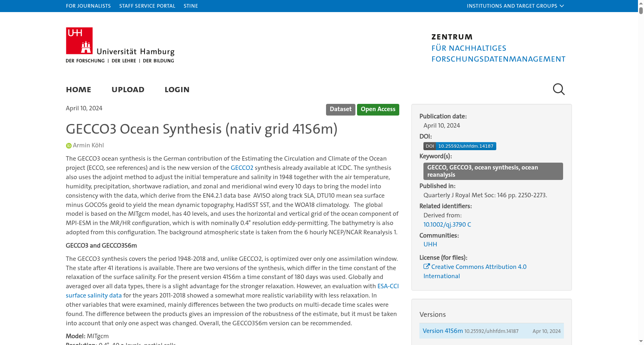This screenshot has width=644, height=345.
Task: Click author name Armin Köhl
Action: (x=88, y=145)
